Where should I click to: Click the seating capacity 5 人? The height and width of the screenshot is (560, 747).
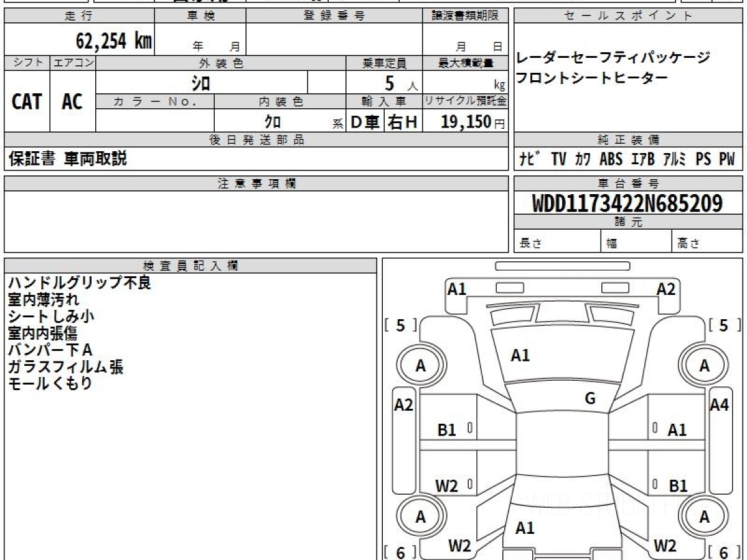(x=402, y=83)
